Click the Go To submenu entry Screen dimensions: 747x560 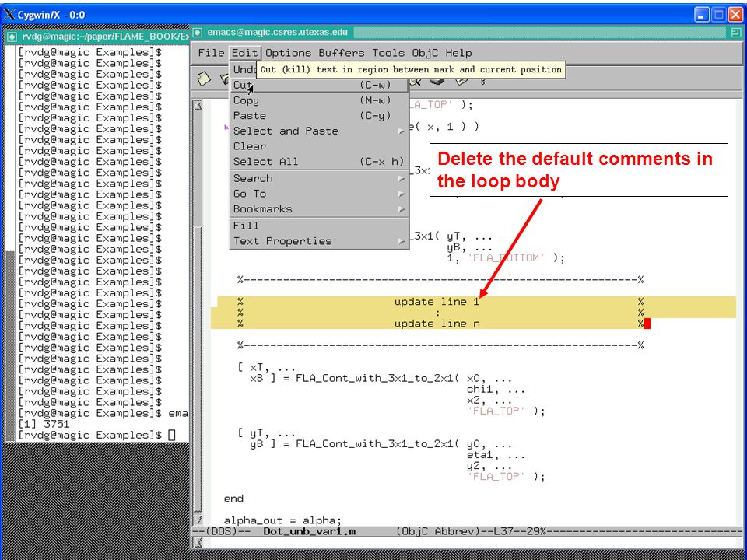(319, 194)
